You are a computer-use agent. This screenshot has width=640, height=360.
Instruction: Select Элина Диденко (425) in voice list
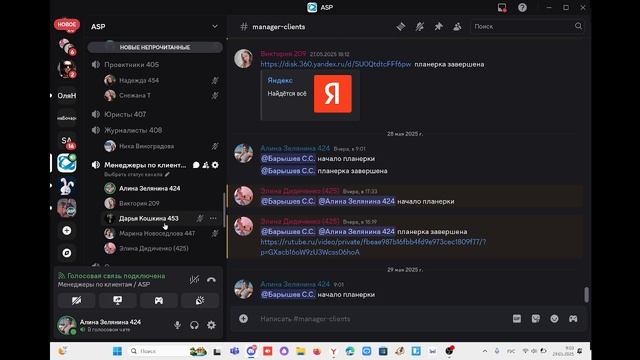(x=153, y=248)
